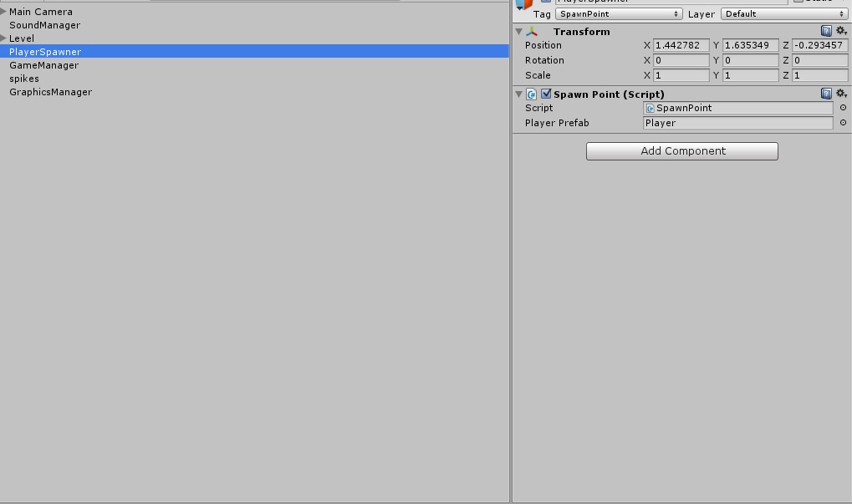Click the Transform component title

point(581,32)
